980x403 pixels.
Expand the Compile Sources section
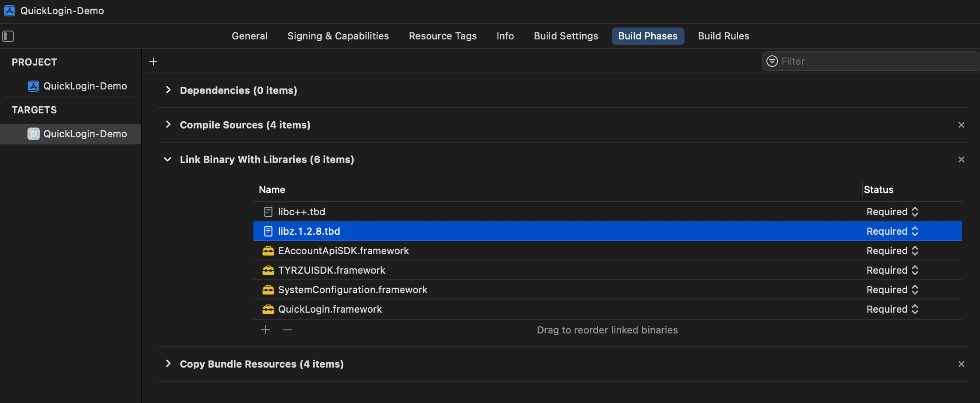(x=168, y=124)
